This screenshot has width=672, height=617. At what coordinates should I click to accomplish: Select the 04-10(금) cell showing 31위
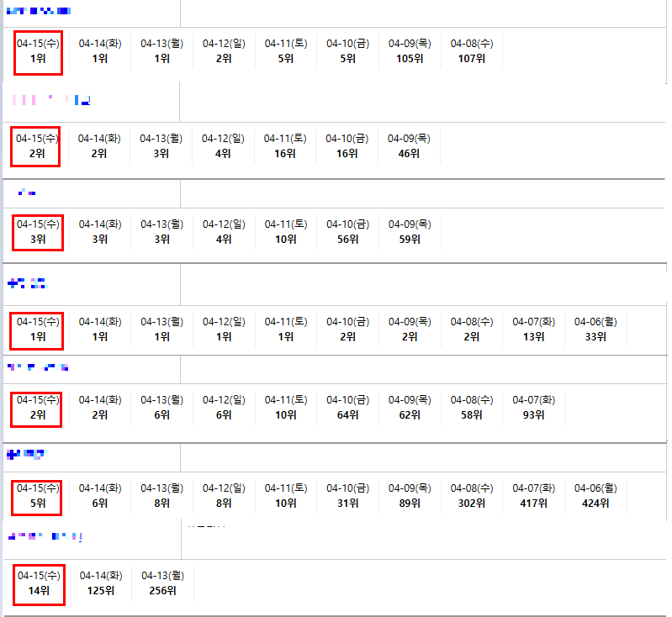coord(347,496)
